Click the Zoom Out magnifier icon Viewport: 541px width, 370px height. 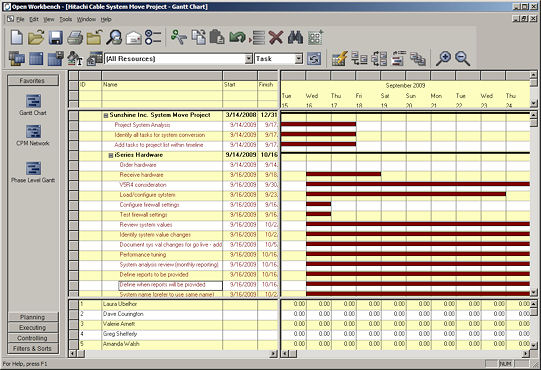click(x=463, y=58)
